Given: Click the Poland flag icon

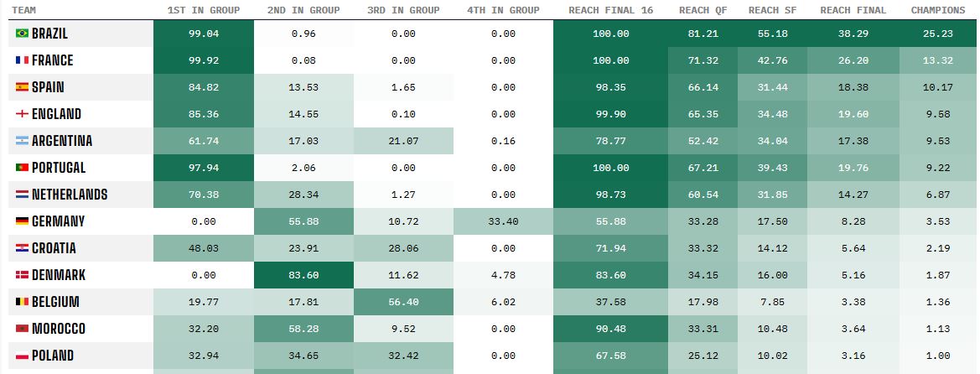Looking at the screenshot, I should point(22,356).
